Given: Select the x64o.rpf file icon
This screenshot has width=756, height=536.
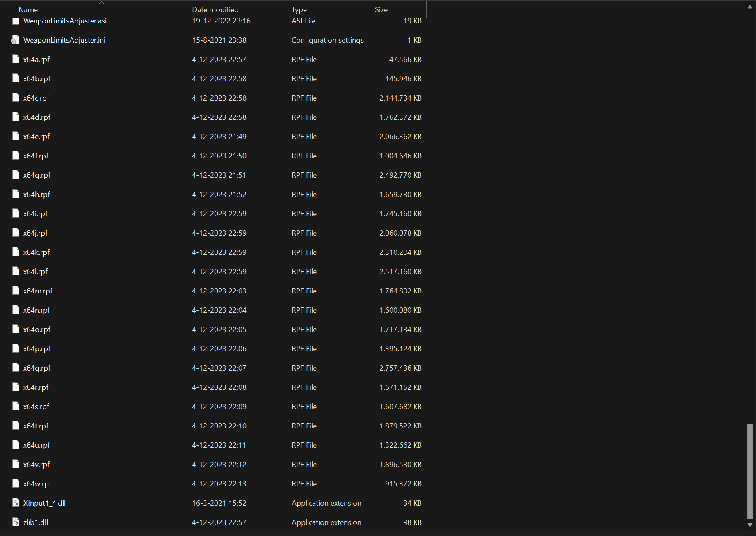Looking at the screenshot, I should coord(16,329).
